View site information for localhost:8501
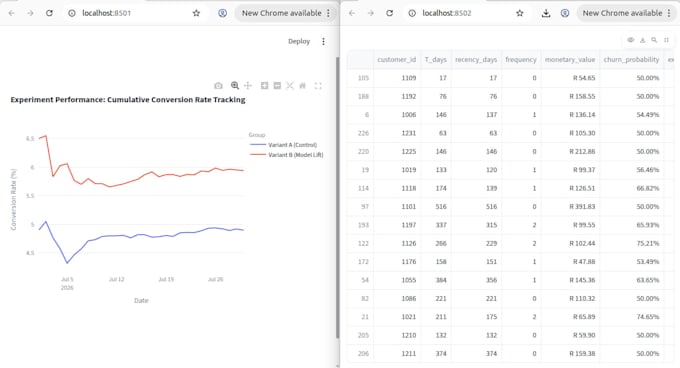The image size is (680, 368). [x=72, y=13]
